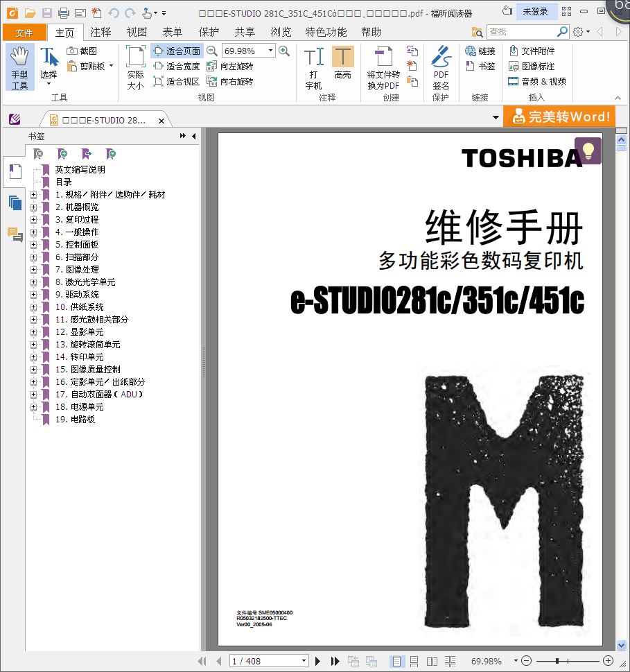Rotate the page right (向右旋转)
The width and height of the screenshot is (630, 672).
click(229, 81)
